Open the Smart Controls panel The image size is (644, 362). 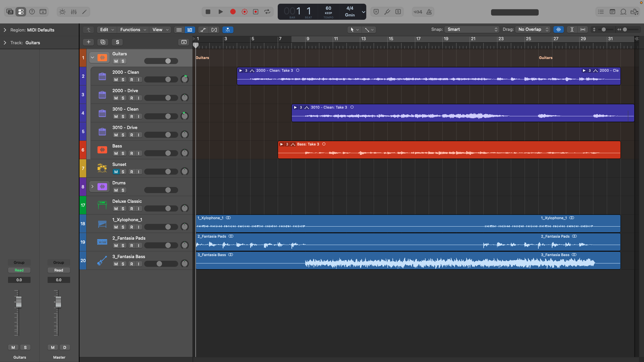[x=62, y=12]
